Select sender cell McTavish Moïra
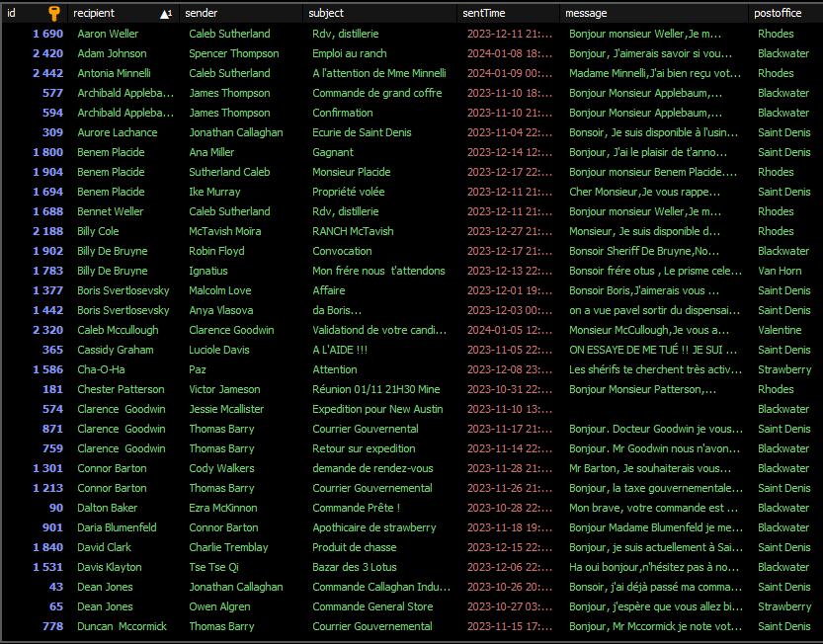Image resolution: width=823 pixels, height=644 pixels. click(225, 231)
